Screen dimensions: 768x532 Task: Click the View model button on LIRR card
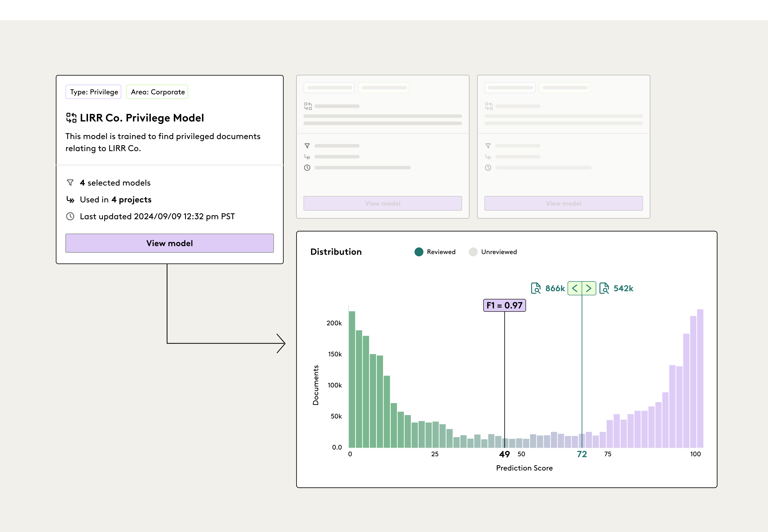click(x=169, y=243)
